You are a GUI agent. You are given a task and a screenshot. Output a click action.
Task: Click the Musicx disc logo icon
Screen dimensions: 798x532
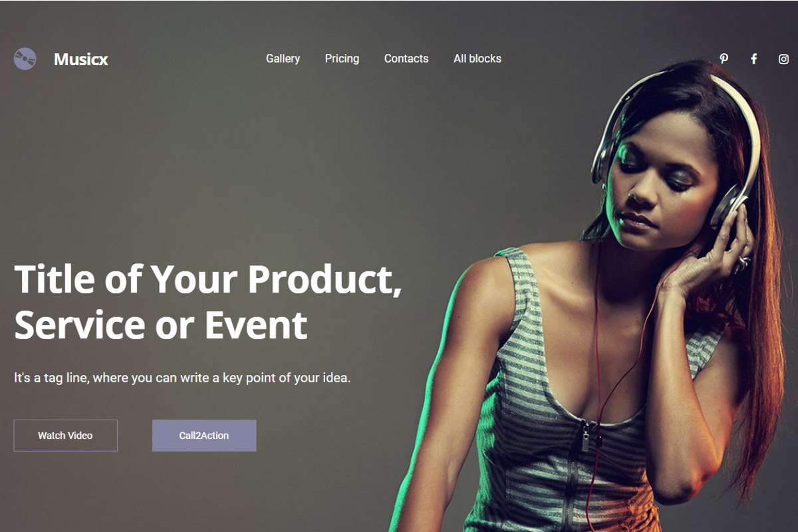coord(25,59)
